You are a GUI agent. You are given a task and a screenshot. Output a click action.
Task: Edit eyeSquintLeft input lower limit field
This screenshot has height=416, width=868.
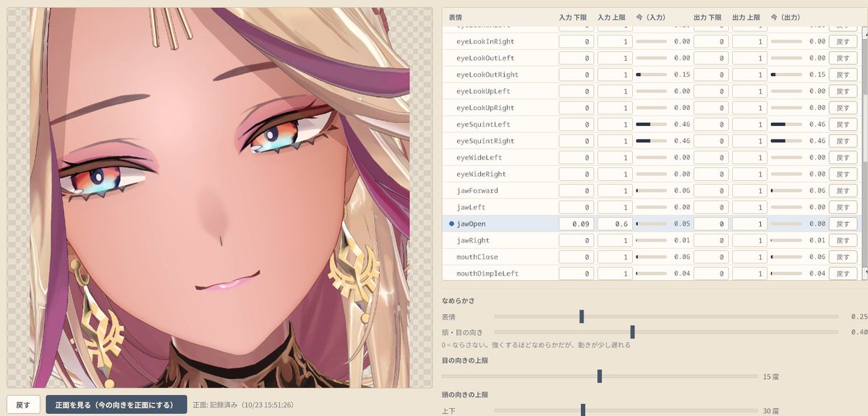pyautogui.click(x=576, y=124)
